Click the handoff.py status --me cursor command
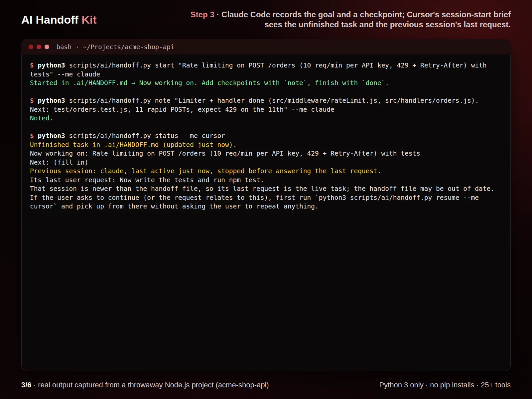Image resolution: width=532 pixels, height=399 pixels. coord(127,136)
